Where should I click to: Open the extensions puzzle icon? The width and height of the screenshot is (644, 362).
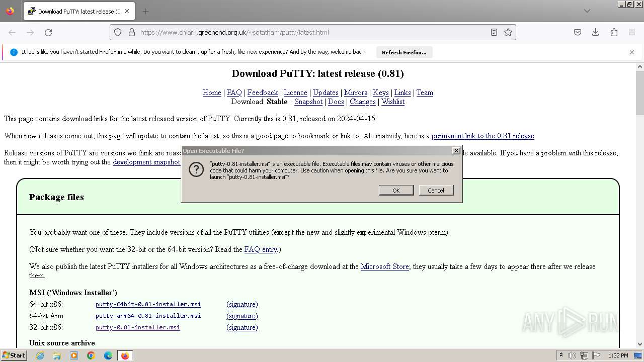pyautogui.click(x=614, y=32)
